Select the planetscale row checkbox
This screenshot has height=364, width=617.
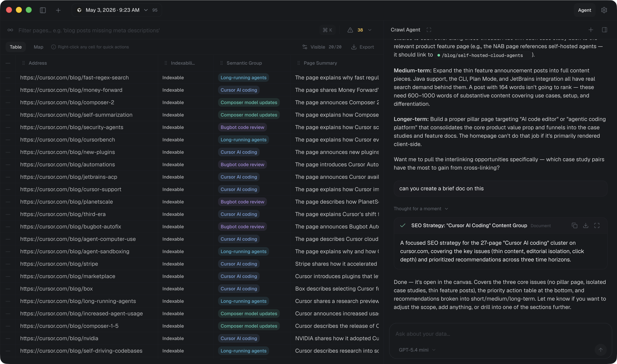click(x=8, y=202)
